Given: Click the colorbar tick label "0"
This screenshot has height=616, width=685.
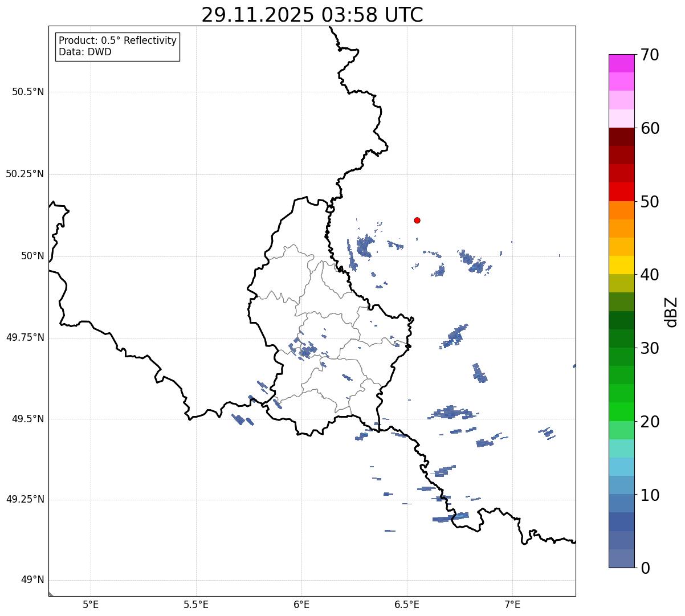Looking at the screenshot, I should coord(645,568).
